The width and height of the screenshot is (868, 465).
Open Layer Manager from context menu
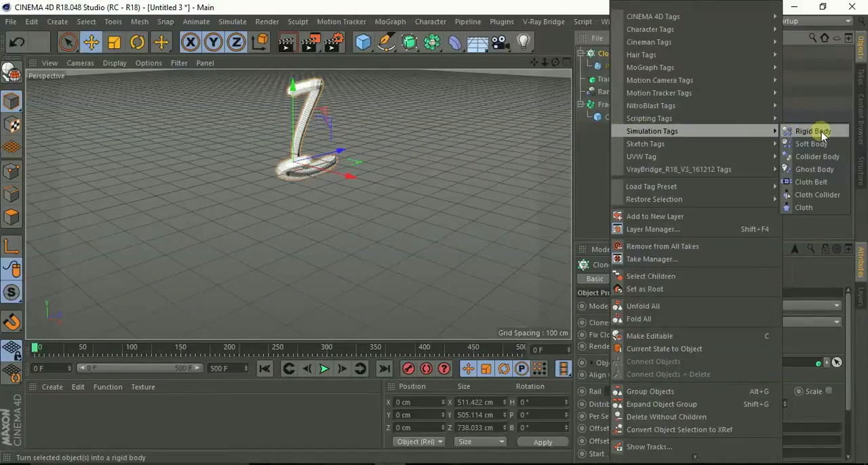coord(697,229)
